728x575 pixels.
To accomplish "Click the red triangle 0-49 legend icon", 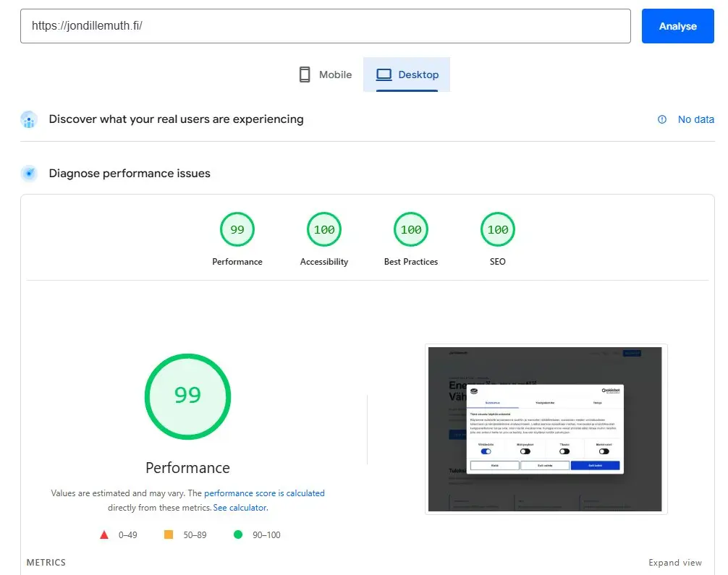I will [x=104, y=534].
